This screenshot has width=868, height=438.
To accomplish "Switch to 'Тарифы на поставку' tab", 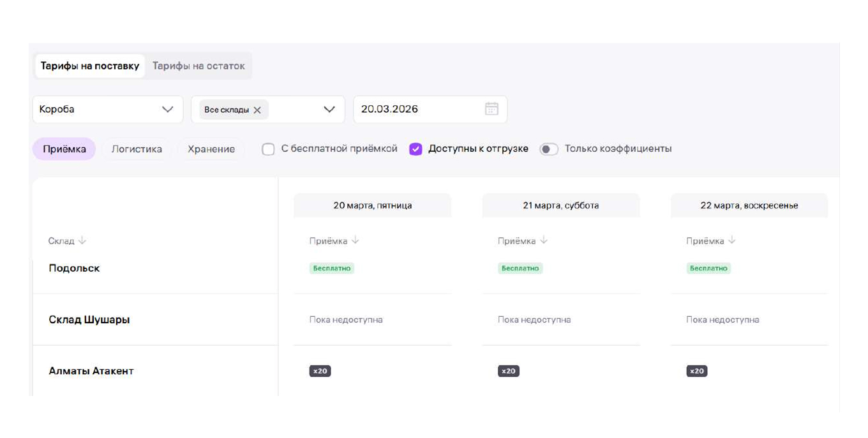I will [x=90, y=66].
